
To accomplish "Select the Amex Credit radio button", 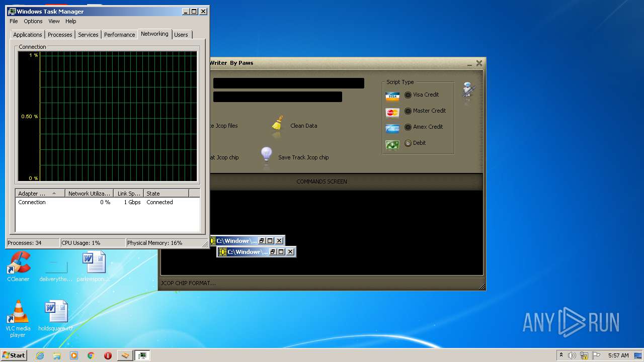I will [408, 127].
